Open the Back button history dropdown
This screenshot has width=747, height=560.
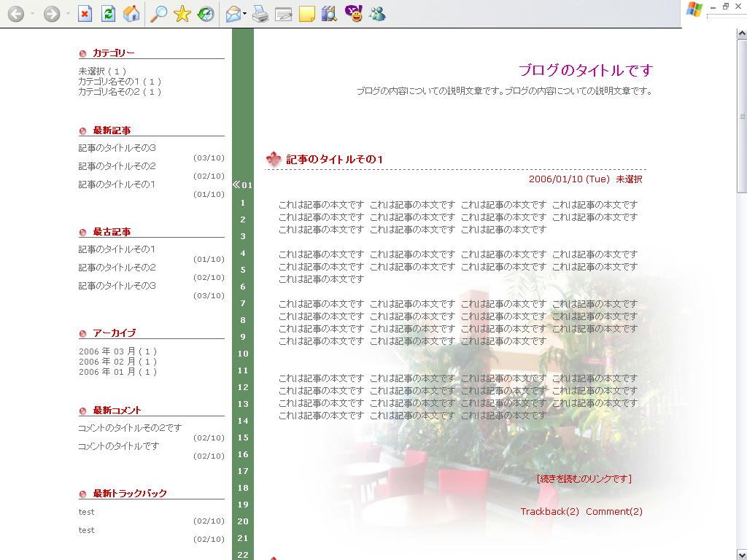pos(32,14)
